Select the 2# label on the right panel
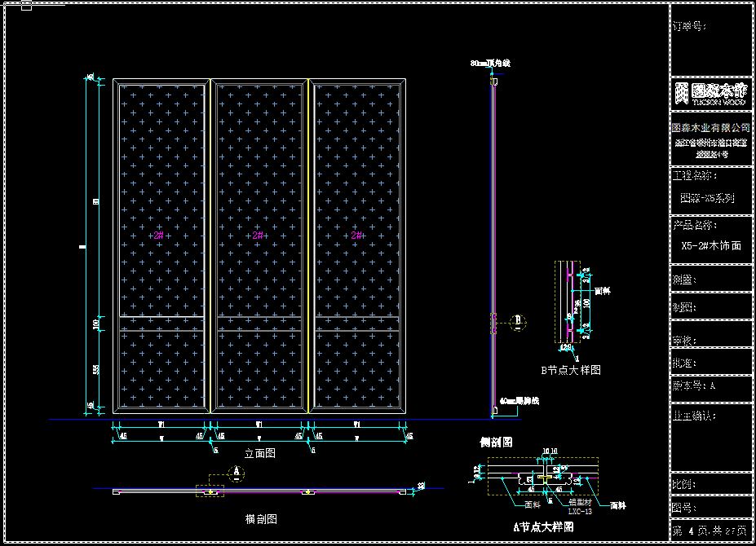 tap(356, 236)
